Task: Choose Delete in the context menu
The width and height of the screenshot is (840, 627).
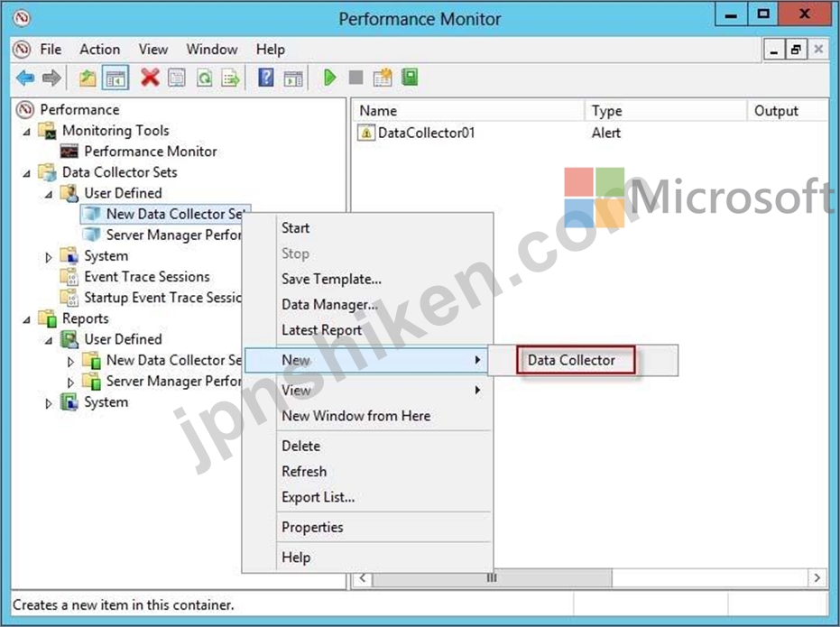Action: (368, 446)
